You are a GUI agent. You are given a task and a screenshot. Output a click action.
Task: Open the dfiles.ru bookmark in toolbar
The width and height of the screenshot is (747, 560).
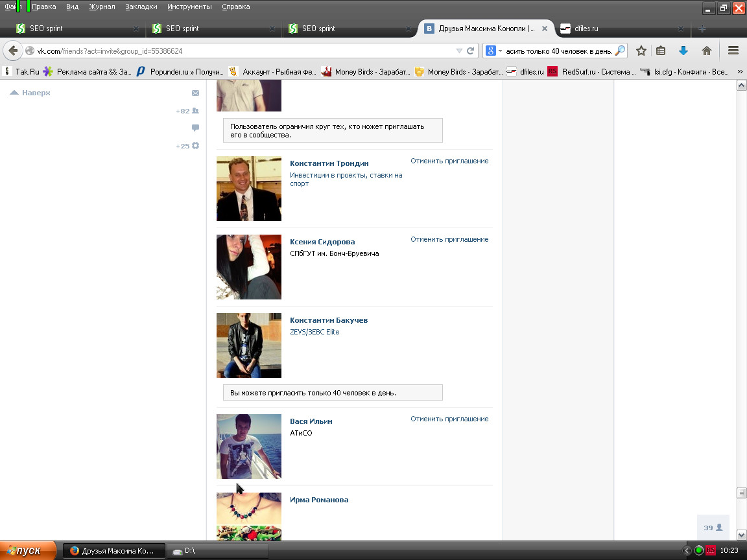pos(525,71)
